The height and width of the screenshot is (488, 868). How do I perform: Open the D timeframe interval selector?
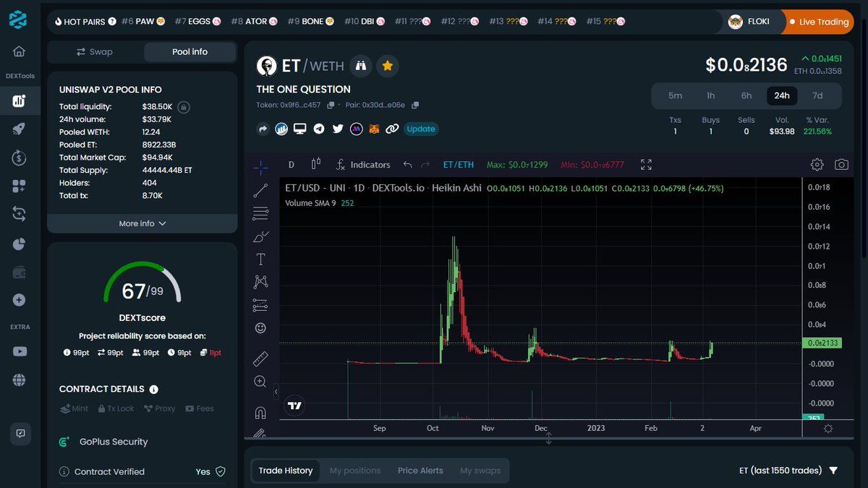coord(292,165)
